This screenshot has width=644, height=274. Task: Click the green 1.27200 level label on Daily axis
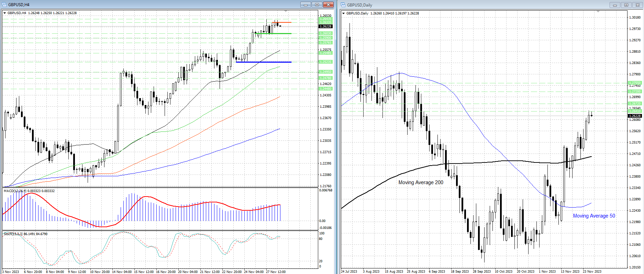635,92
